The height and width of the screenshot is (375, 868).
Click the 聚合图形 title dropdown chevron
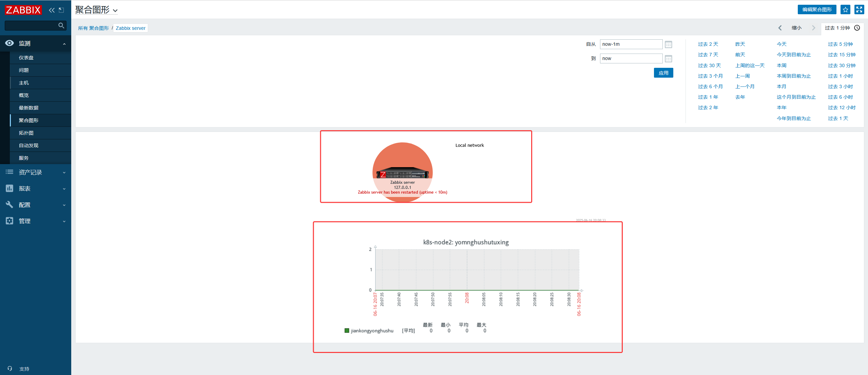(x=115, y=11)
